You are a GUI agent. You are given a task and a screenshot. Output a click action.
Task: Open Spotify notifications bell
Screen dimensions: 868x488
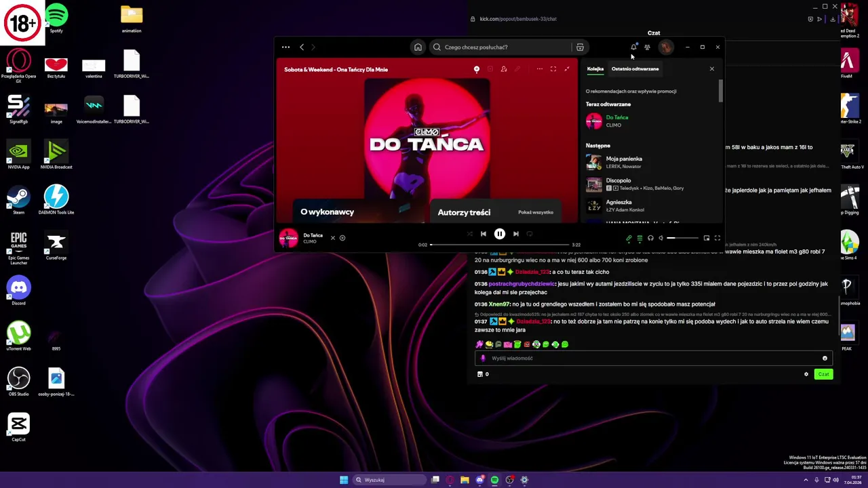point(633,47)
